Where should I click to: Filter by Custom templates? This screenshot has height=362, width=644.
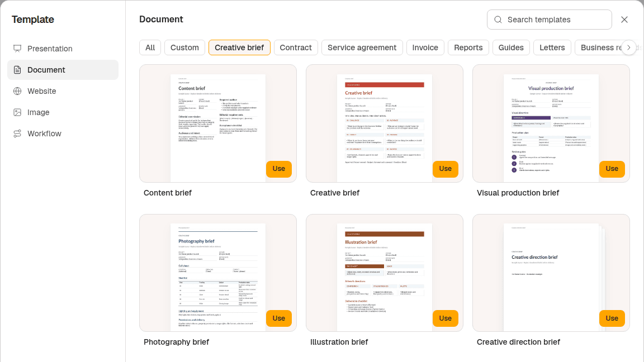pos(185,47)
